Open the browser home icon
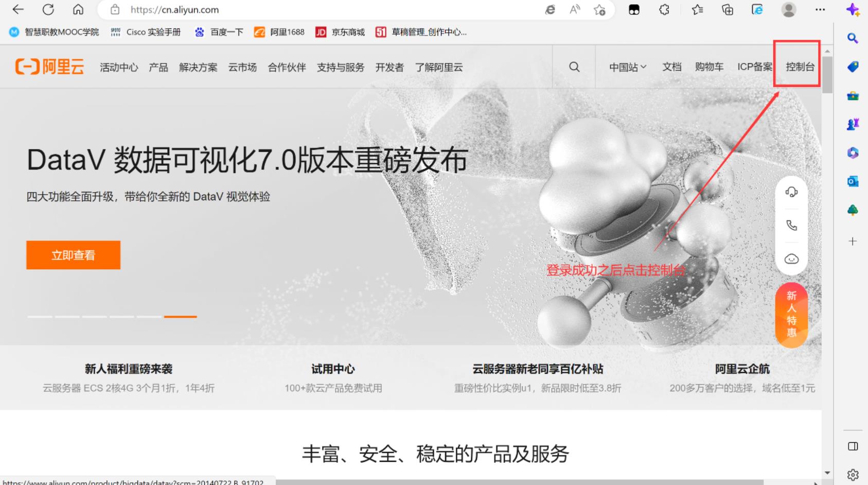Image resolution: width=868 pixels, height=485 pixels. [x=78, y=9]
